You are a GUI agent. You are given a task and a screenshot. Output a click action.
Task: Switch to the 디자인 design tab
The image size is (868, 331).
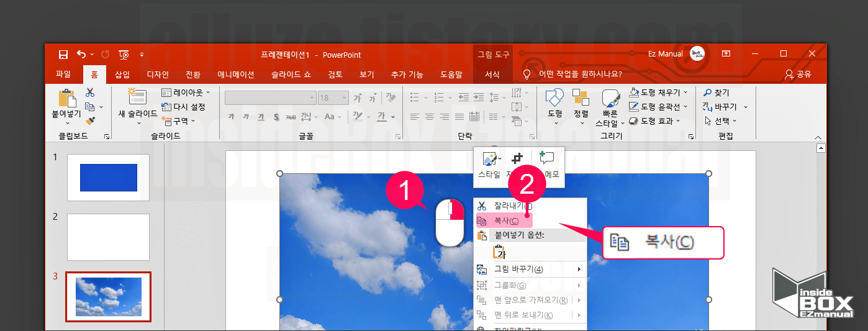158,75
